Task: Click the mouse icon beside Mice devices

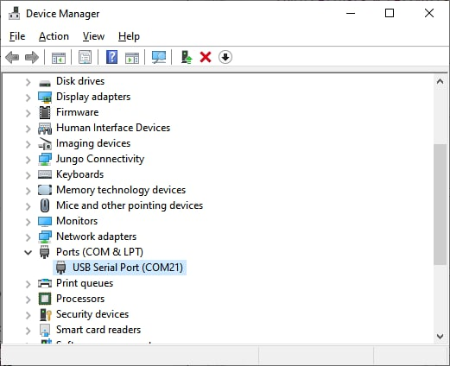Action: coord(45,205)
